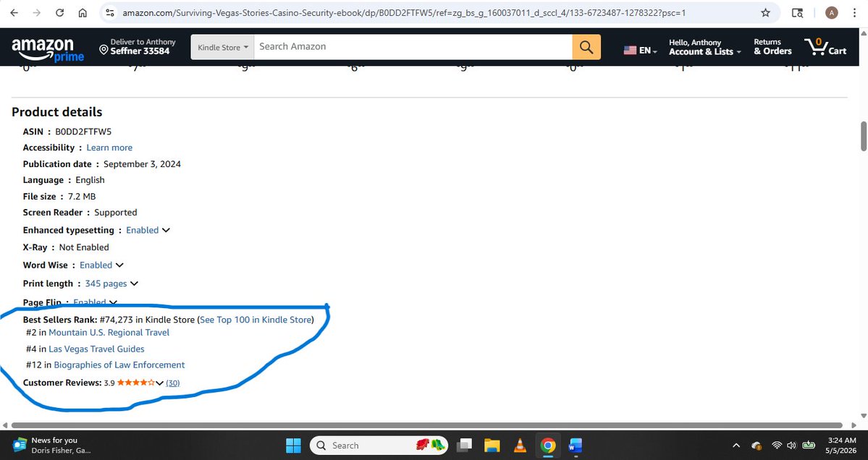Click the horizontal page scrollbar

tap(427, 425)
